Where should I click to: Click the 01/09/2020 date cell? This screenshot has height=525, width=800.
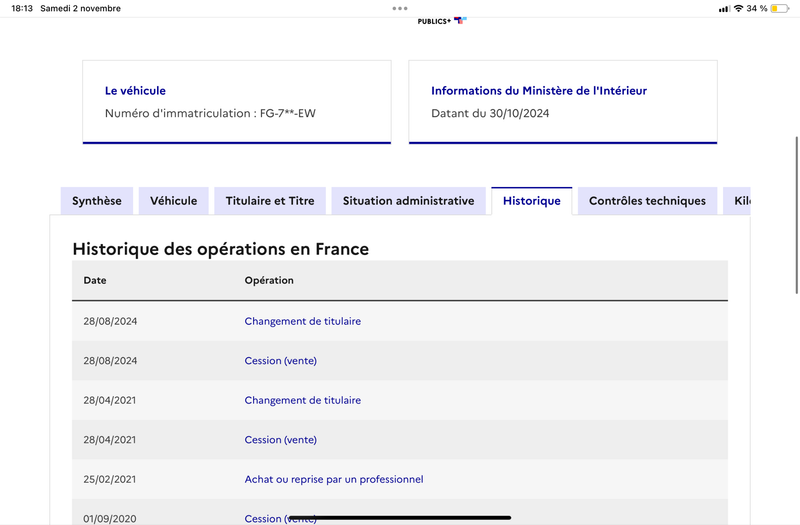pos(110,518)
